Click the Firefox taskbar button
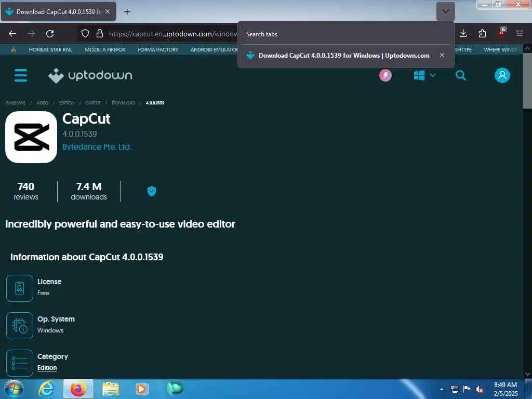Viewport: 532px width, 399px height. pos(78,389)
